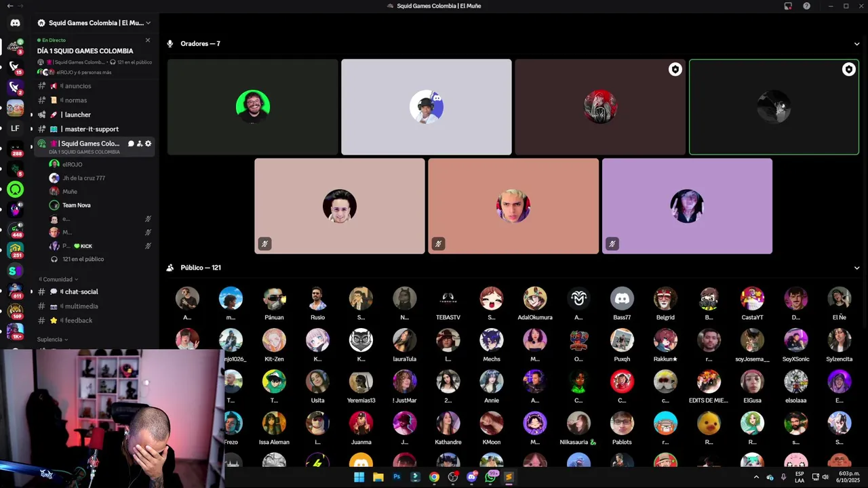
Task: Open File Explorer from taskbar
Action: point(378,477)
